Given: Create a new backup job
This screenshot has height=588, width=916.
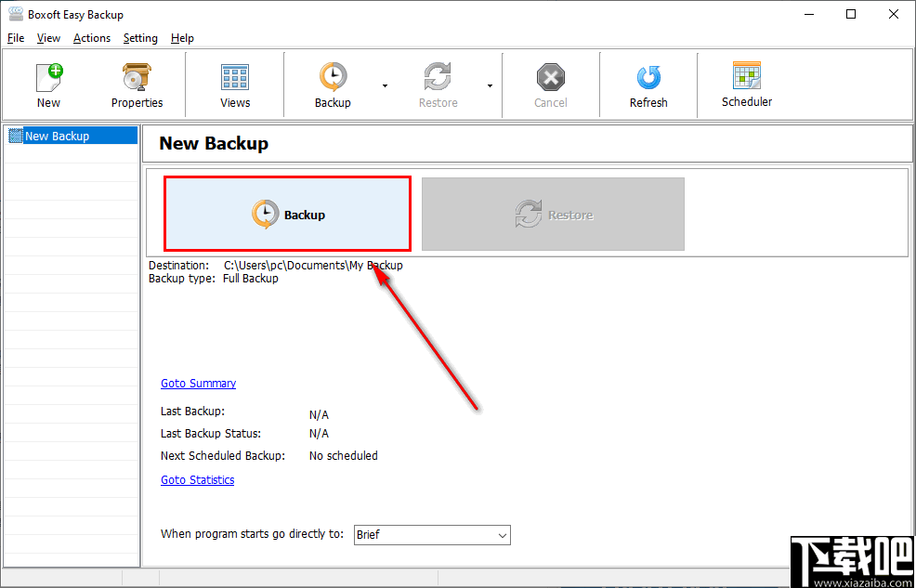Looking at the screenshot, I should click(48, 84).
